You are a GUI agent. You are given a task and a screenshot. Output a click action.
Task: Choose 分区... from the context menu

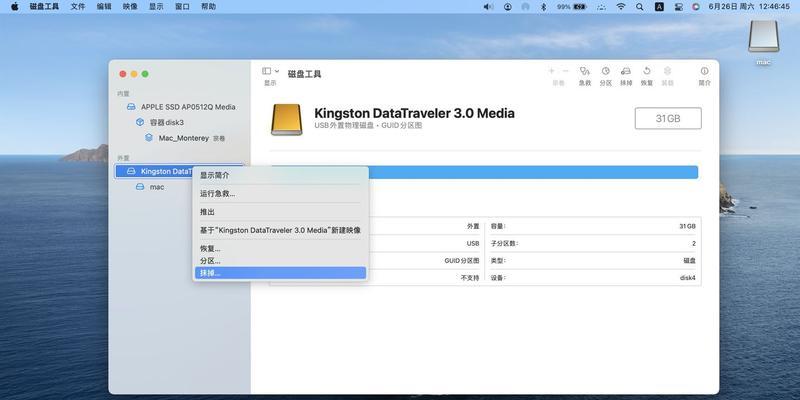281,261
